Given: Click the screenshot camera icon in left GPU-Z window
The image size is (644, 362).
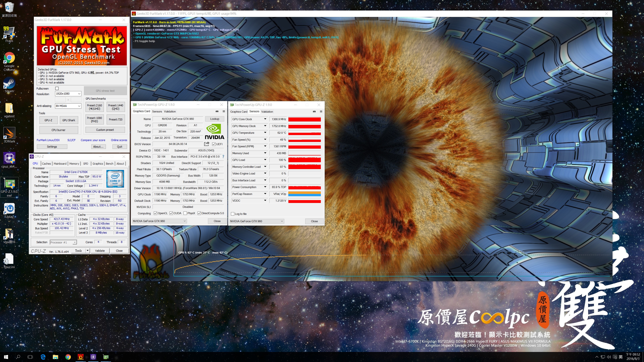Looking at the screenshot, I should (217, 111).
